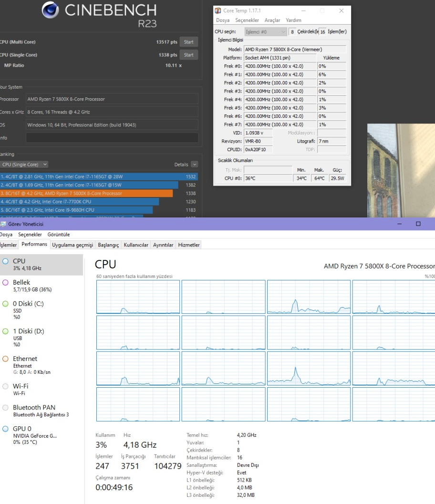Image resolution: width=435 pixels, height=504 pixels.
Task: Click the CPUID 0xA20F10 value
Action: pyautogui.click(x=258, y=150)
